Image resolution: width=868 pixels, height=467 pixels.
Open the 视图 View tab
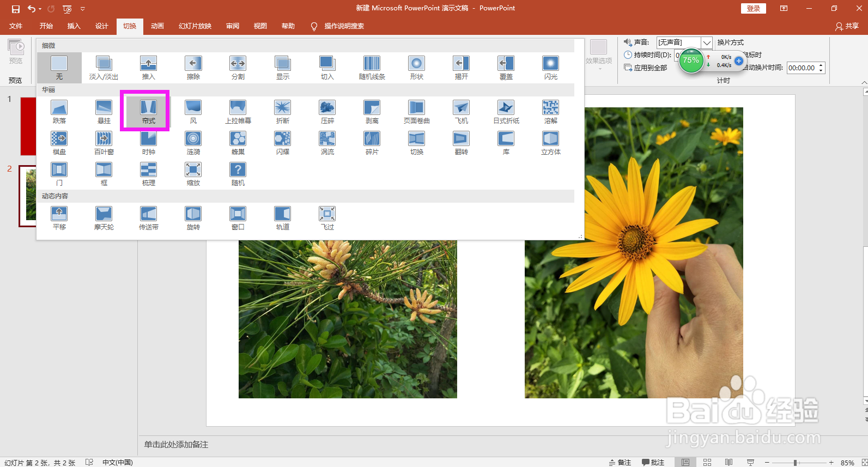[260, 26]
